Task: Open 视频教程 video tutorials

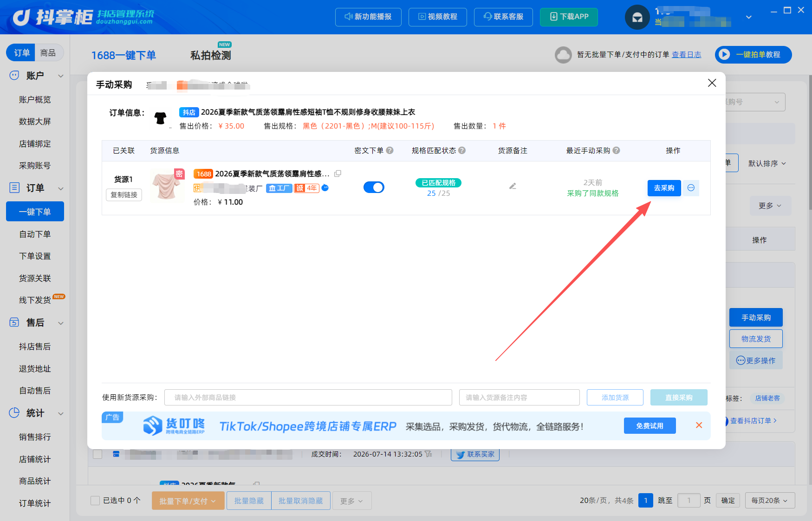Action: pos(438,17)
